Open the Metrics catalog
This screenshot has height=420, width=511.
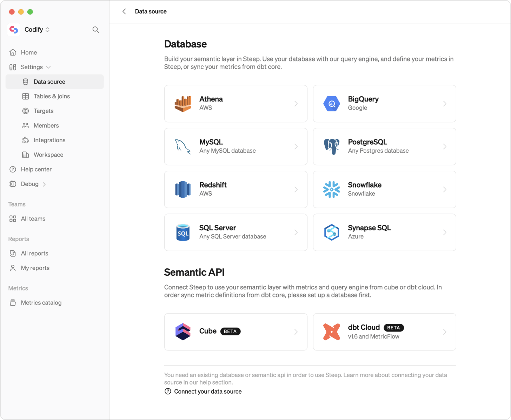55,303
